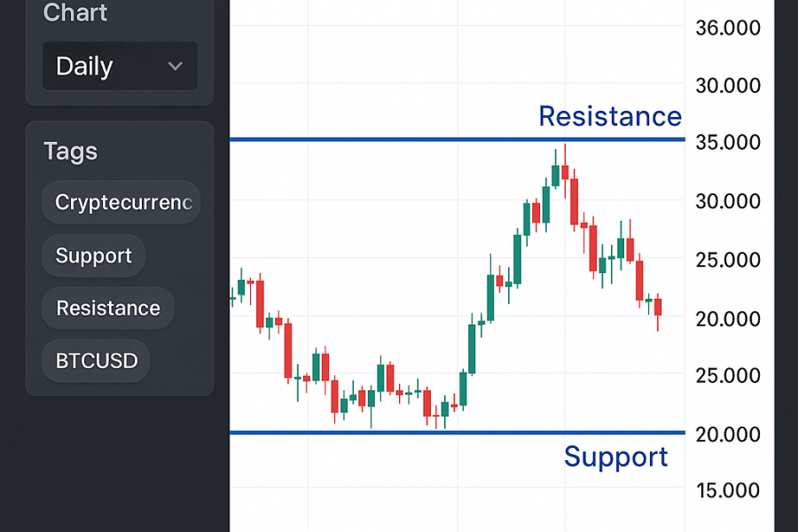This screenshot has width=798, height=532.
Task: Click the 36.000 price axis label
Action: click(728, 27)
